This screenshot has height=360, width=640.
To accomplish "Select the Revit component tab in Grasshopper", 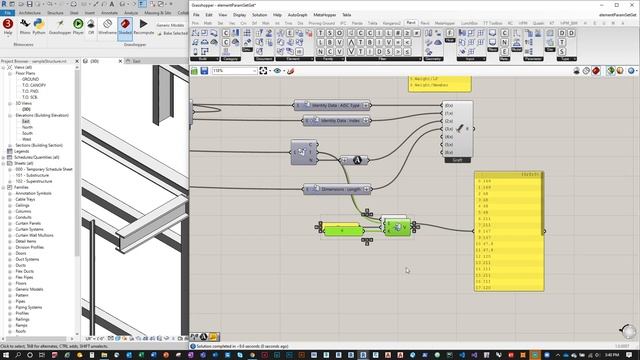I will 411,23.
